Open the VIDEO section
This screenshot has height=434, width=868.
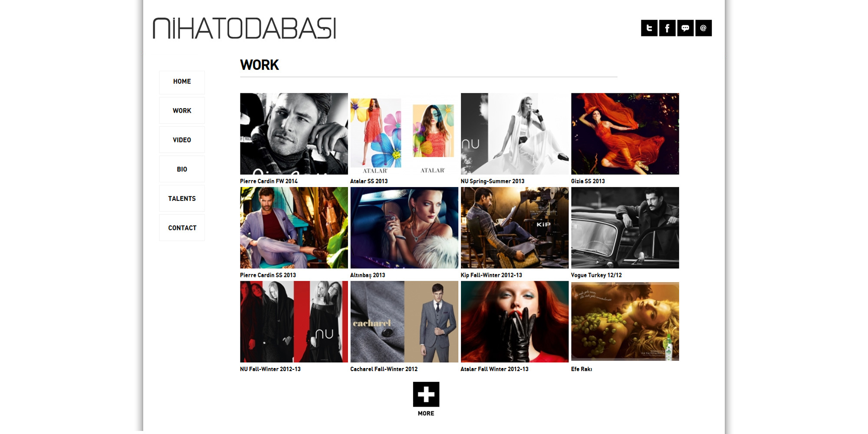tap(182, 140)
